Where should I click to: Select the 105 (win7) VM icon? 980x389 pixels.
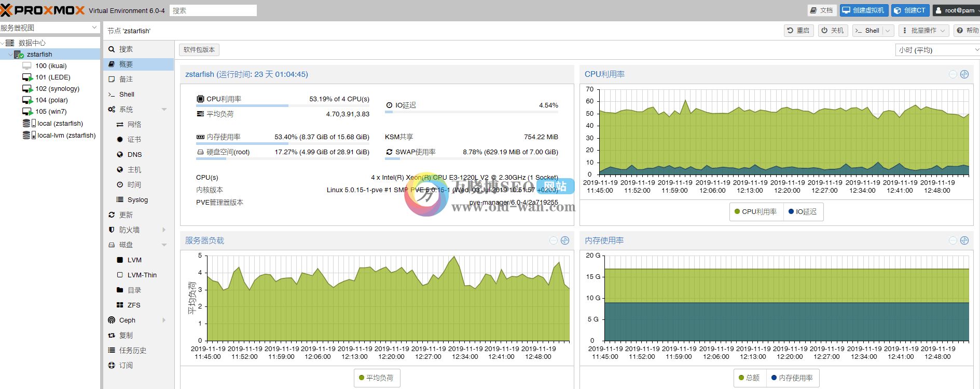click(27, 112)
